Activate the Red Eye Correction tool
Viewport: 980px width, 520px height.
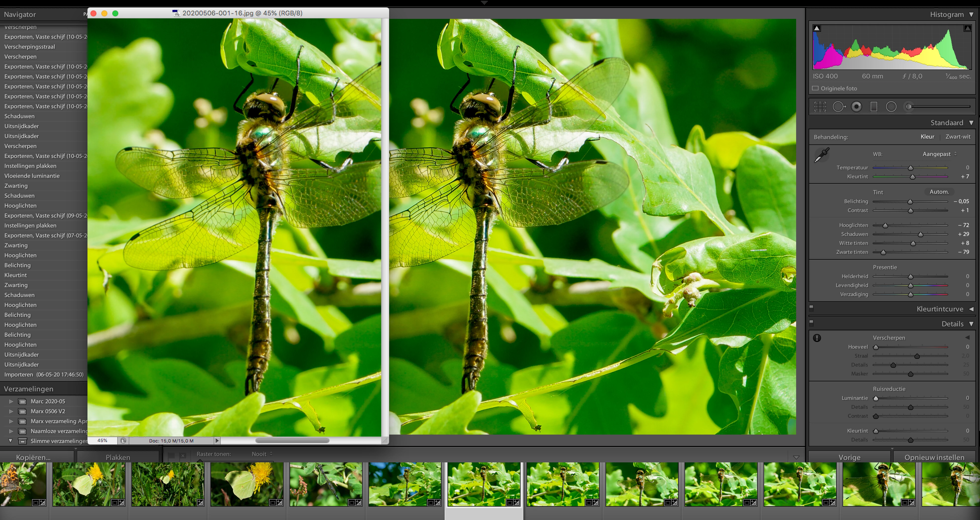[856, 107]
